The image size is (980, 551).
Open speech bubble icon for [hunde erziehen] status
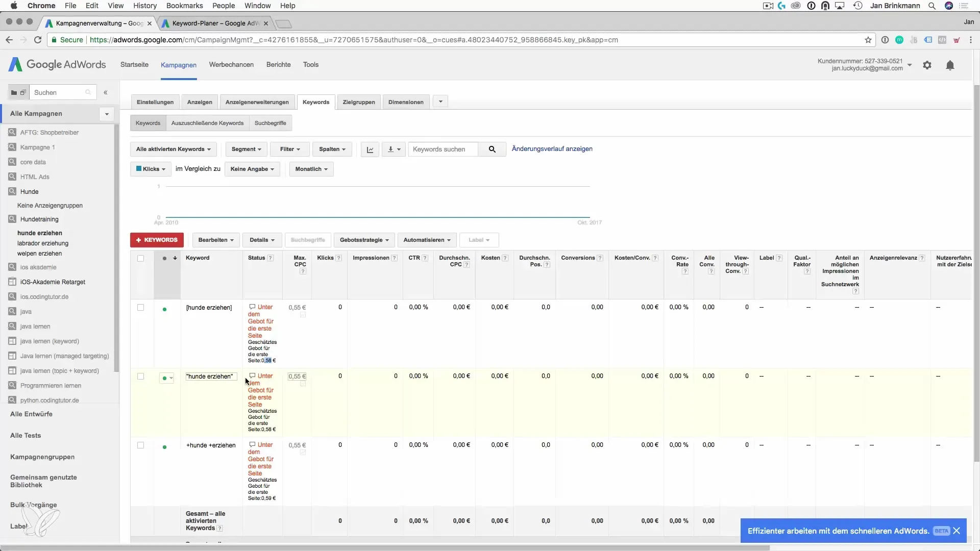click(x=252, y=307)
